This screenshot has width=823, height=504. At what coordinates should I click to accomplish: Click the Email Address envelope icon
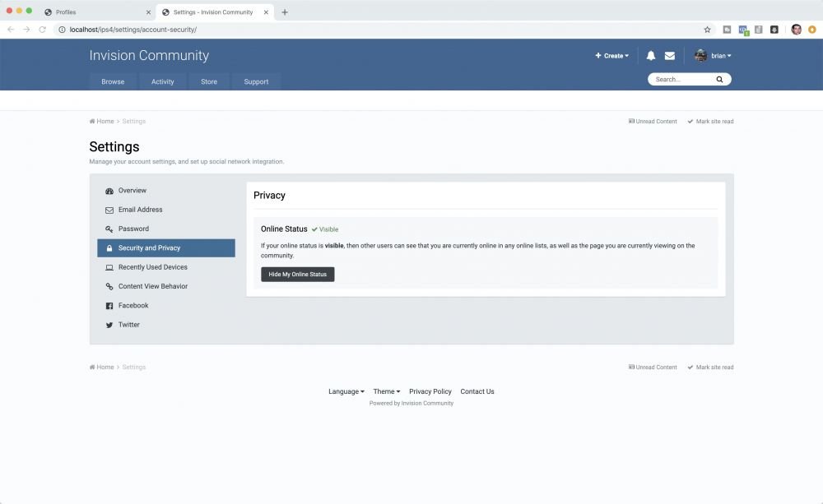(x=109, y=210)
